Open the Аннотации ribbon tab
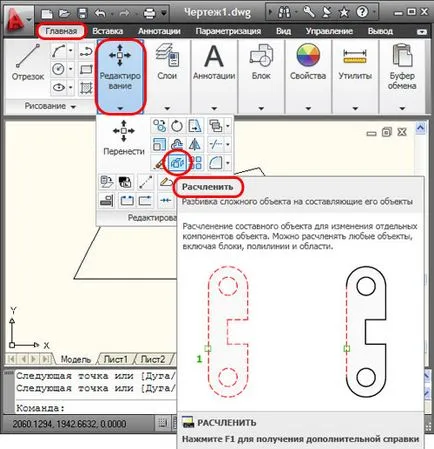The image size is (434, 449). (159, 31)
